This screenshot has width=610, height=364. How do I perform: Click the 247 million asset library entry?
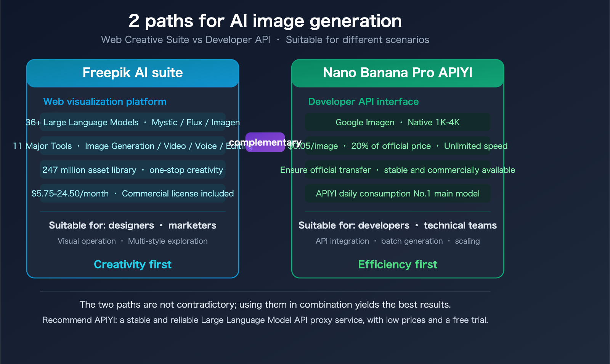tap(132, 170)
